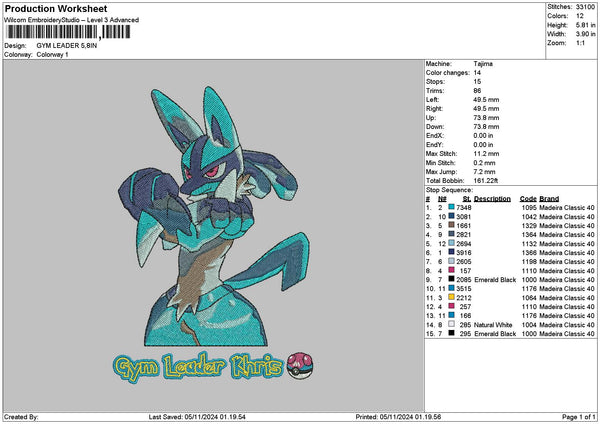Click the worksheet barcode
Viewport: 600px width, 424px height.
69,32
